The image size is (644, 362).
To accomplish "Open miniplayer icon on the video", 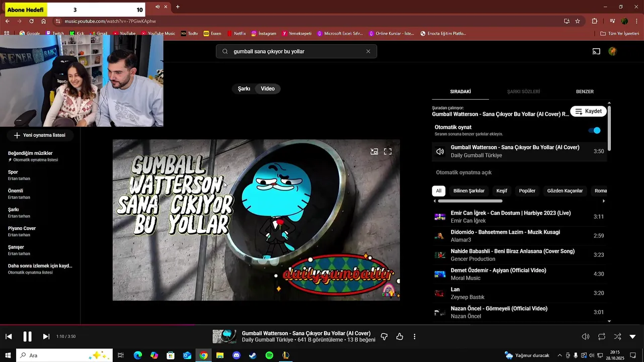I will pos(374,151).
